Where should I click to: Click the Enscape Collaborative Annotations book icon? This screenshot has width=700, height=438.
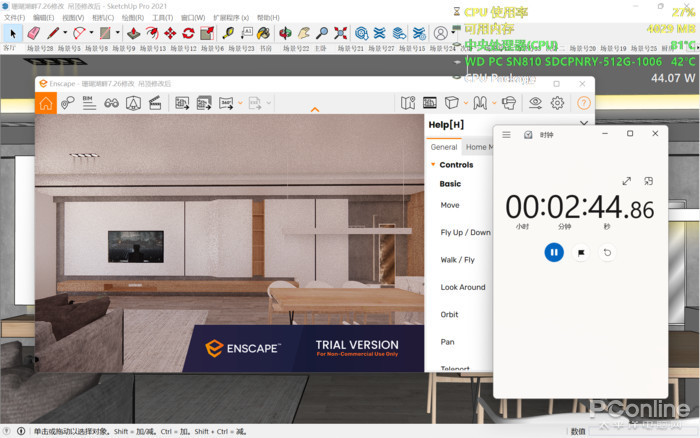click(480, 103)
